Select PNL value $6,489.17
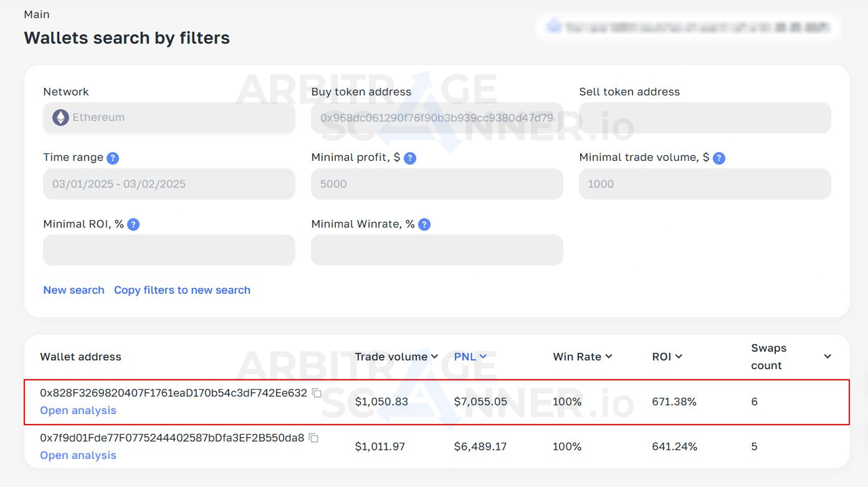This screenshot has height=487, width=868. pos(480,446)
